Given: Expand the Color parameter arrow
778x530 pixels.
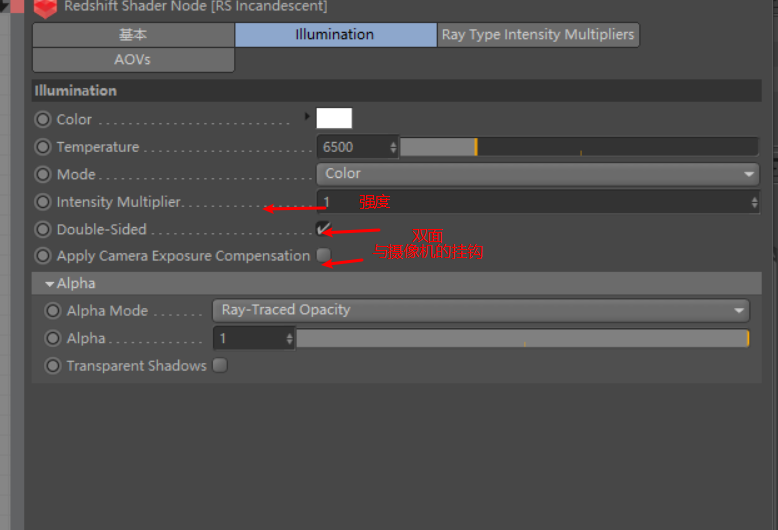Looking at the screenshot, I should point(307,116).
